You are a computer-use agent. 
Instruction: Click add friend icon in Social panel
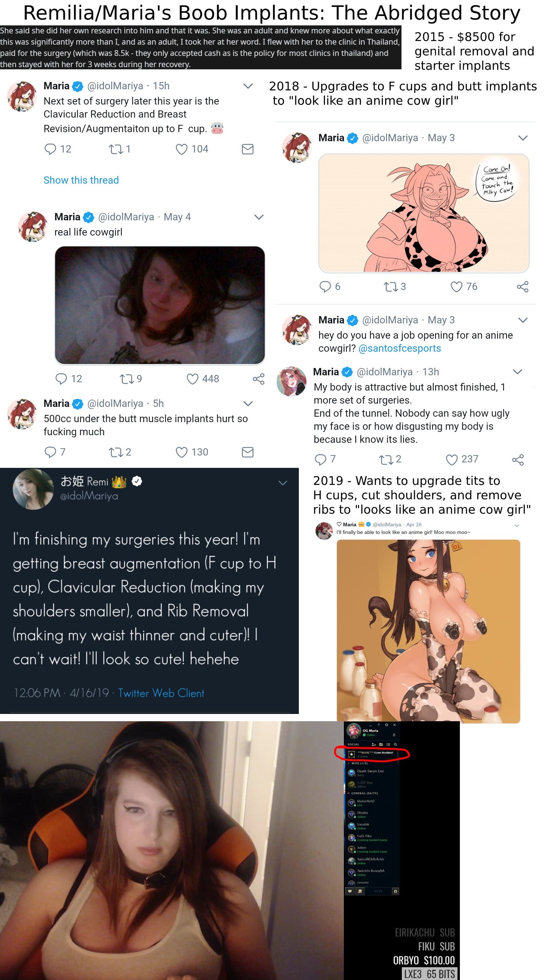(374, 744)
